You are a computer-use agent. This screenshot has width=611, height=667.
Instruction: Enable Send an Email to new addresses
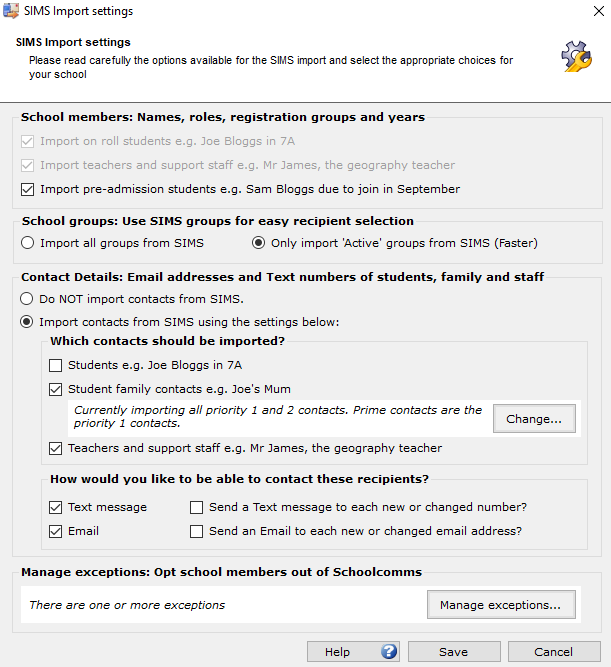[197, 531]
